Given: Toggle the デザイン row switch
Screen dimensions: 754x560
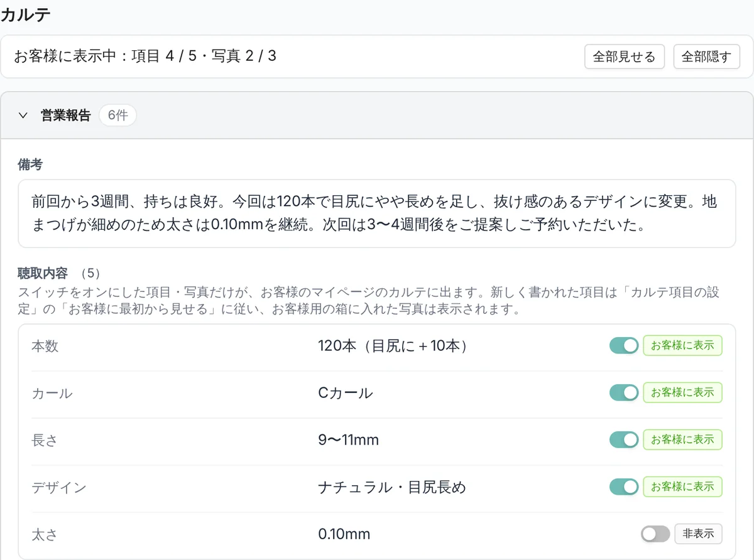Looking at the screenshot, I should (624, 487).
